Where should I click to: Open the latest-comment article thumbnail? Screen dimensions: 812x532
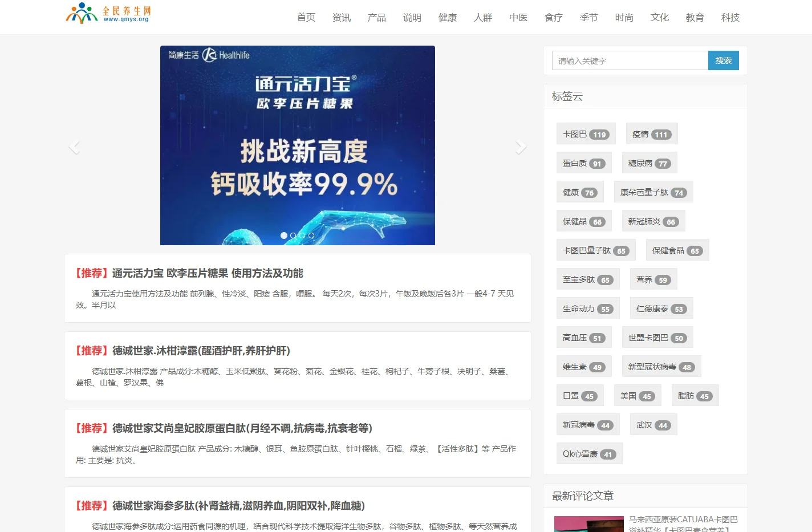[589, 524]
